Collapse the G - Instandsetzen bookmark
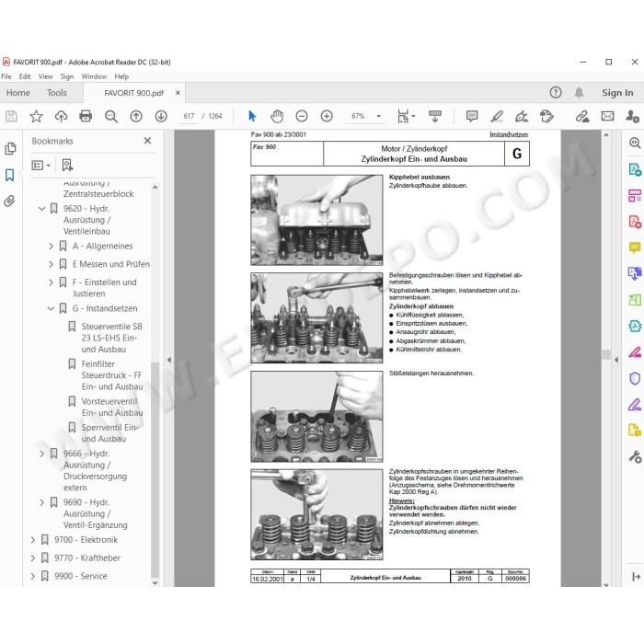This screenshot has height=644, width=644. pyautogui.click(x=51, y=308)
